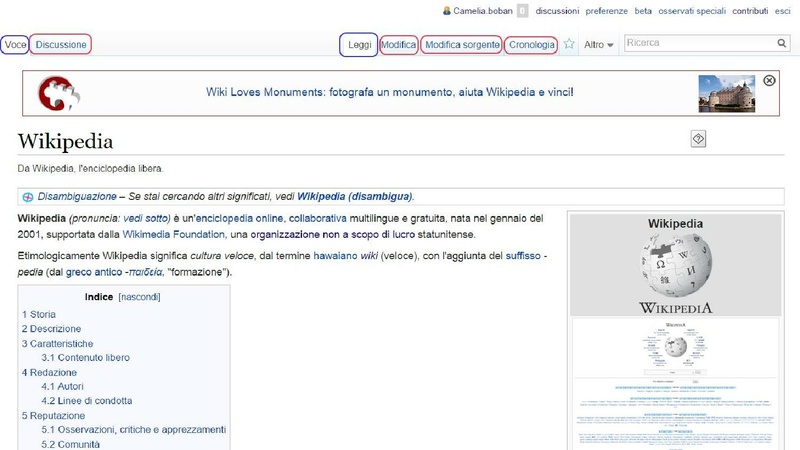Add page to watchlist with star icon
800x450 pixels.
tap(569, 44)
